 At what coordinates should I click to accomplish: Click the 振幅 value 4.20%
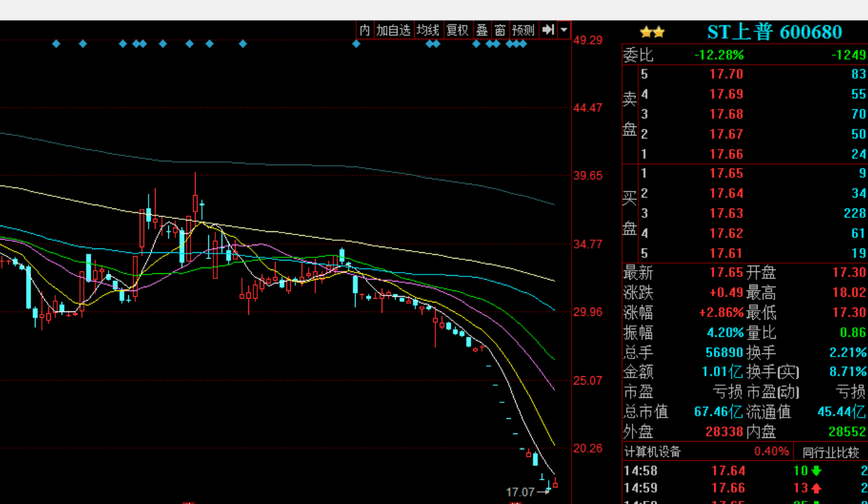tap(725, 332)
